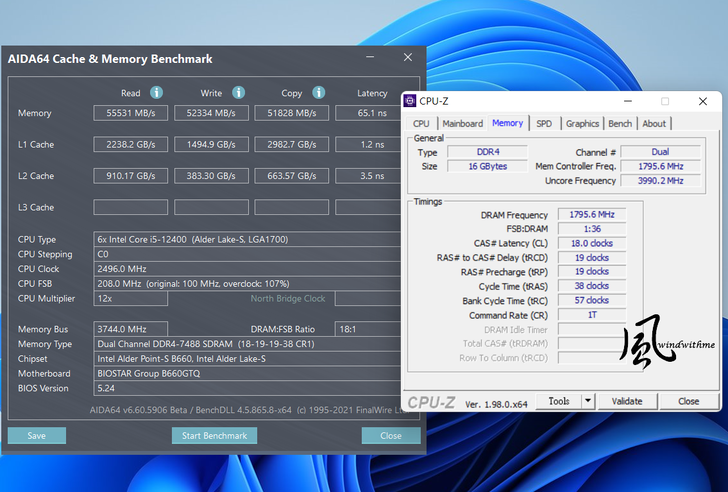The image size is (728, 492).
Task: Switch to the Graphics tab
Action: (582, 124)
